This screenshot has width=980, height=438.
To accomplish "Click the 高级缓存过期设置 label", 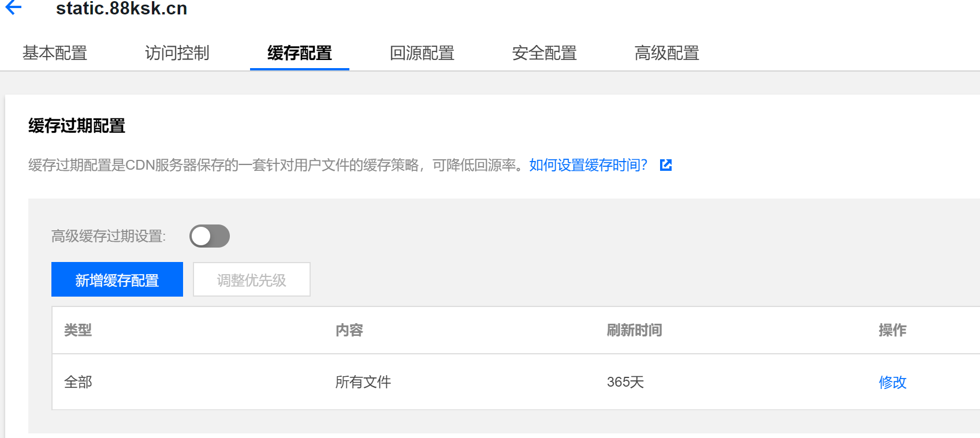I will 109,236.
